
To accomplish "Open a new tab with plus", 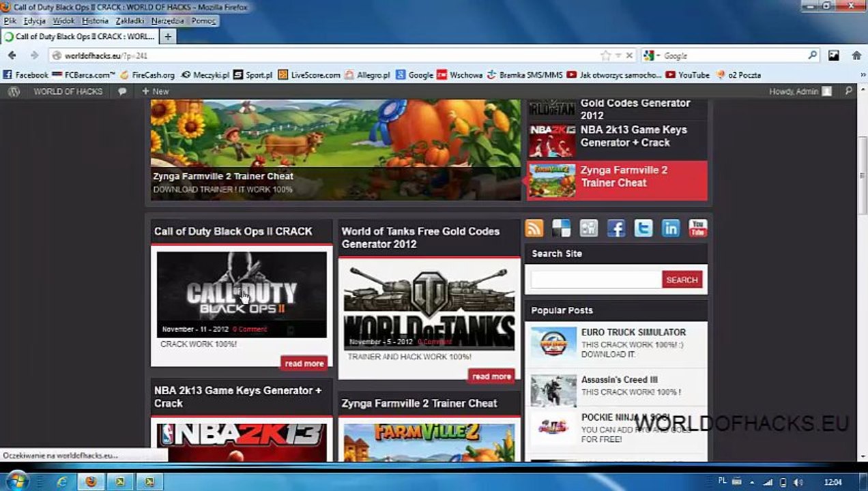I will [x=168, y=36].
